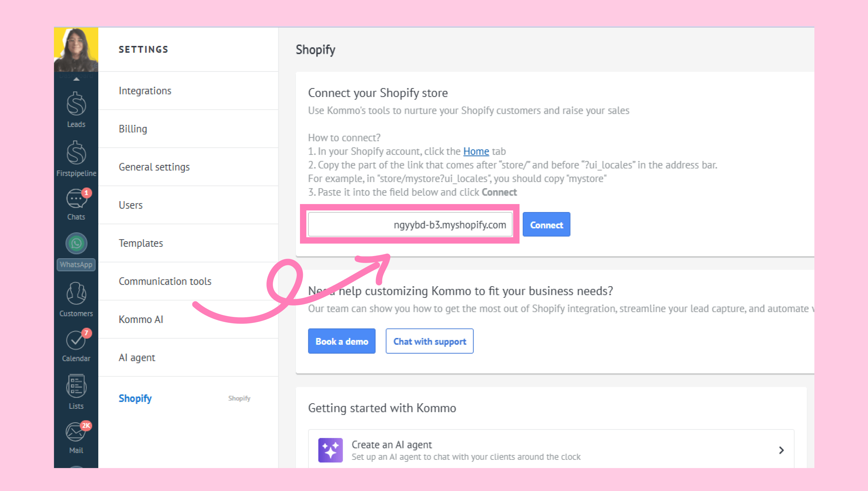Collapse sidebar using the up arrow
The width and height of the screenshot is (868, 491).
point(76,79)
